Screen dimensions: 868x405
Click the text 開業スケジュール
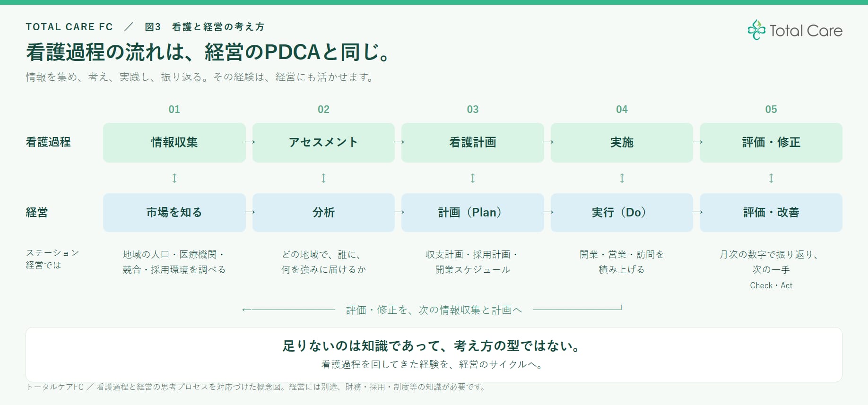pos(473,270)
